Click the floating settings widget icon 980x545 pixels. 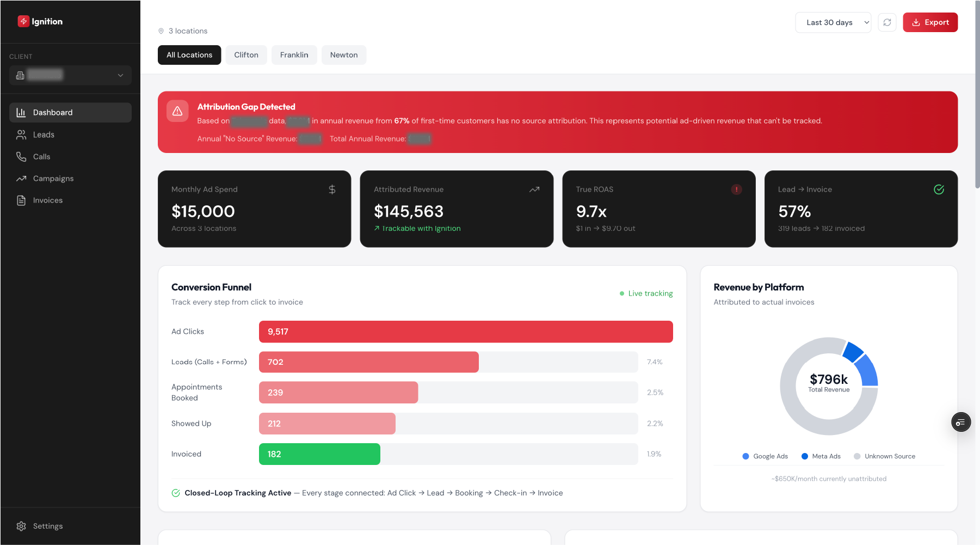pos(960,422)
